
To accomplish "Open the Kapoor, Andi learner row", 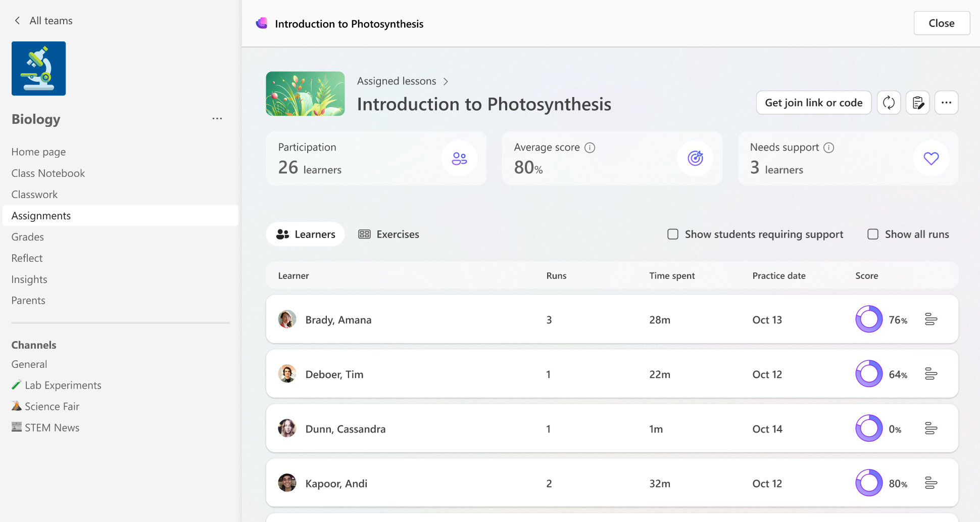I will pos(612,483).
